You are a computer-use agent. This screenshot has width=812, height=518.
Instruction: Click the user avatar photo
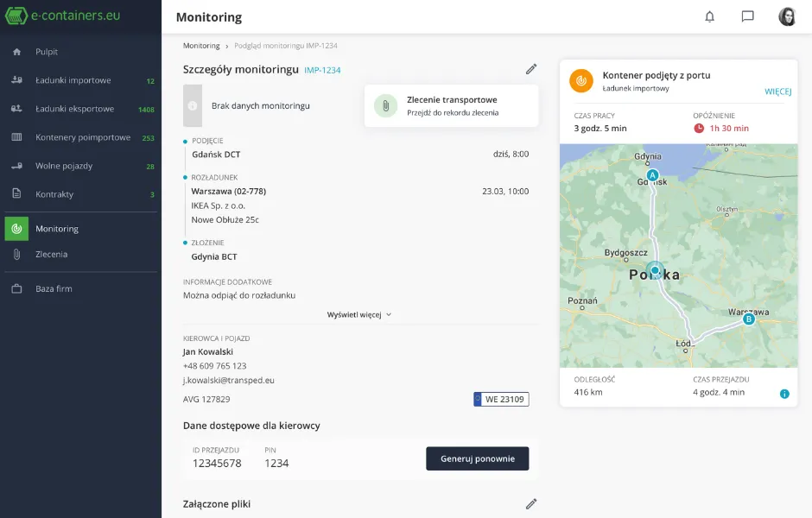[787, 16]
